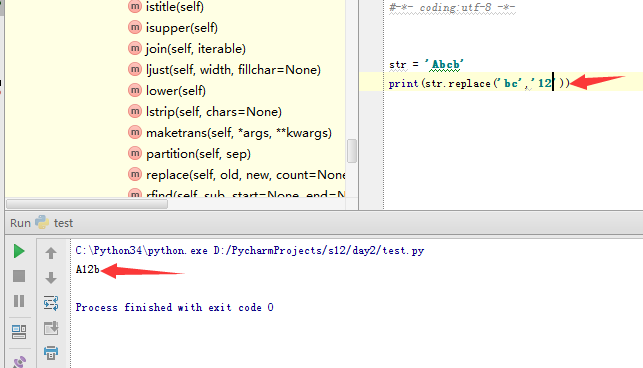Image resolution: width=643 pixels, height=368 pixels.
Task: Move down the stack trace arrow
Action: click(51, 278)
